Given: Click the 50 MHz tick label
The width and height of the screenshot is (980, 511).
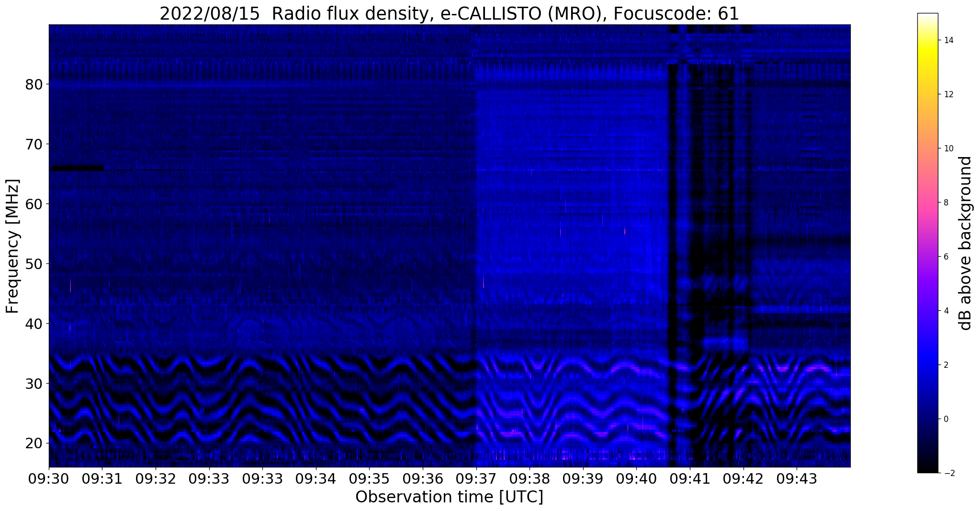Looking at the screenshot, I should [x=34, y=264].
